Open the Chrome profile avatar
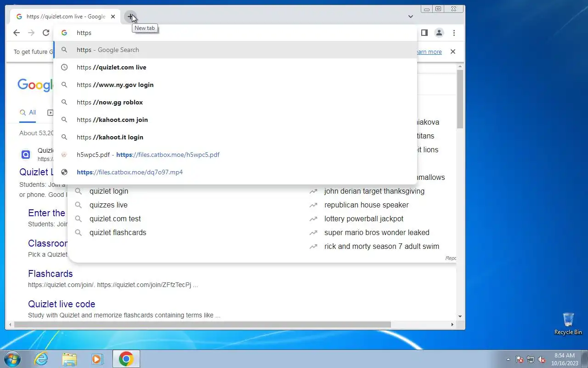This screenshot has width=588, height=368. tap(439, 33)
